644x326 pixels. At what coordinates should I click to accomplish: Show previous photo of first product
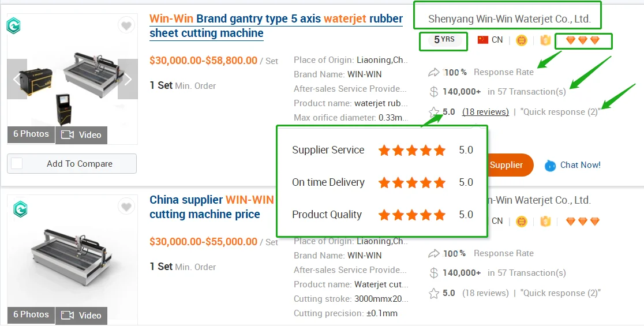(x=17, y=79)
